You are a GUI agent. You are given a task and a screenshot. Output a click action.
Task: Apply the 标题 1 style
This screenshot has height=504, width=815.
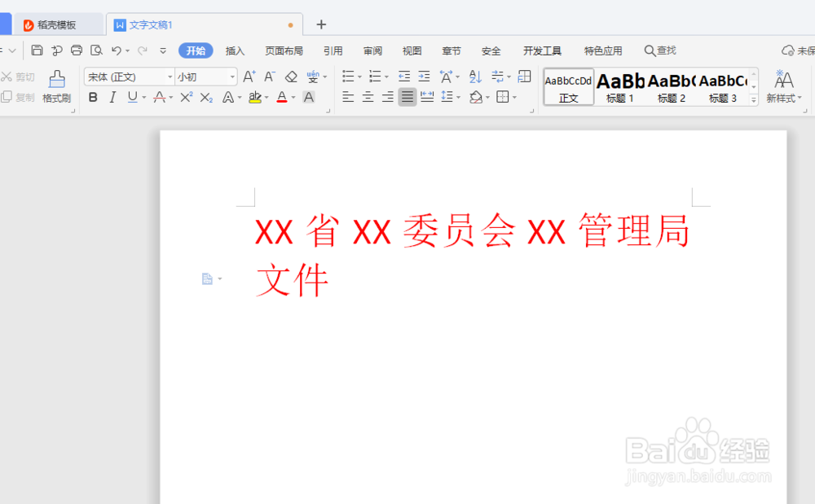coord(620,84)
